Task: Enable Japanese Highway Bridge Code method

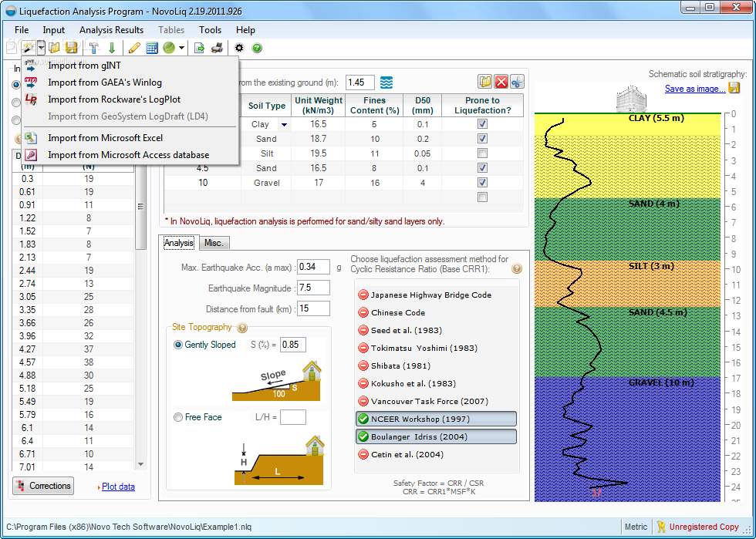Action: tap(437, 295)
